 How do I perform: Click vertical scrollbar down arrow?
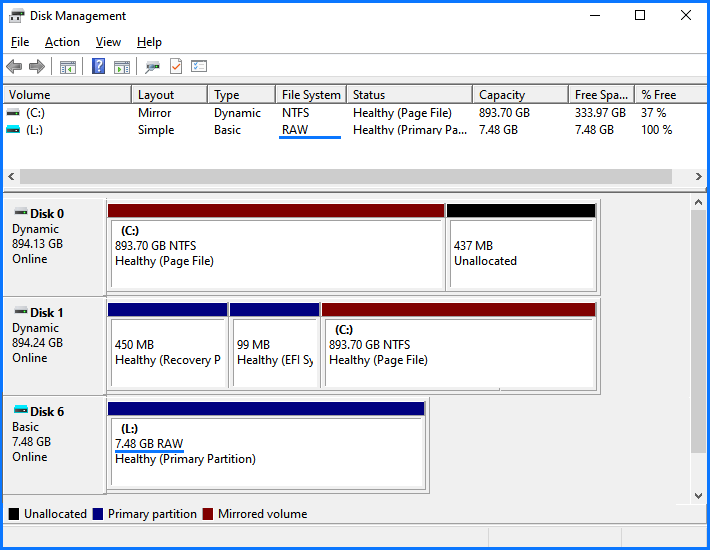click(x=698, y=496)
